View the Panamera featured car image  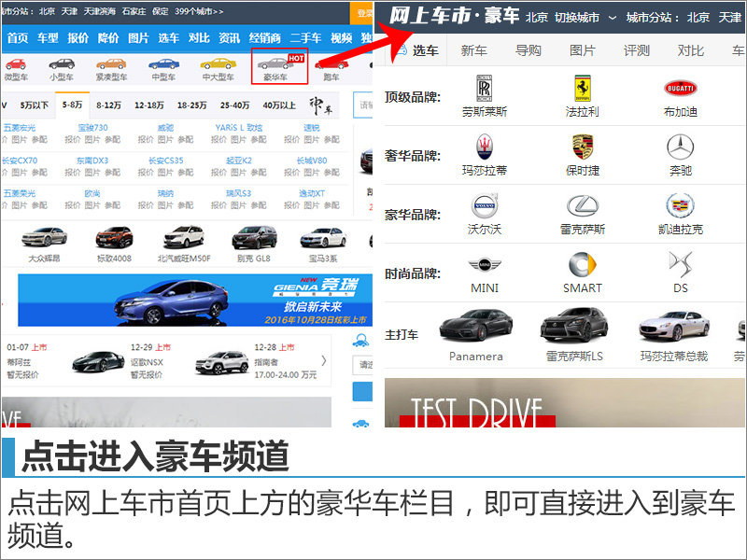click(476, 326)
